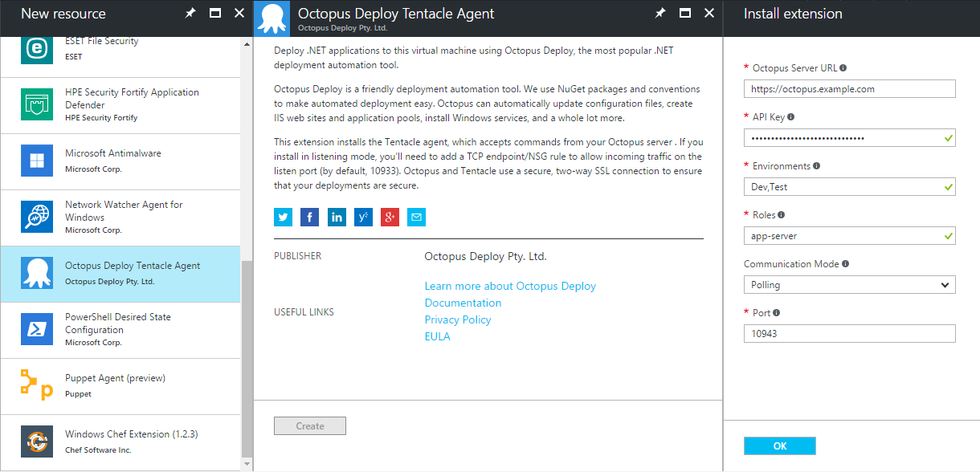This screenshot has height=472, width=980.
Task: Click the Microsoft Antimalware icon
Action: (35, 161)
